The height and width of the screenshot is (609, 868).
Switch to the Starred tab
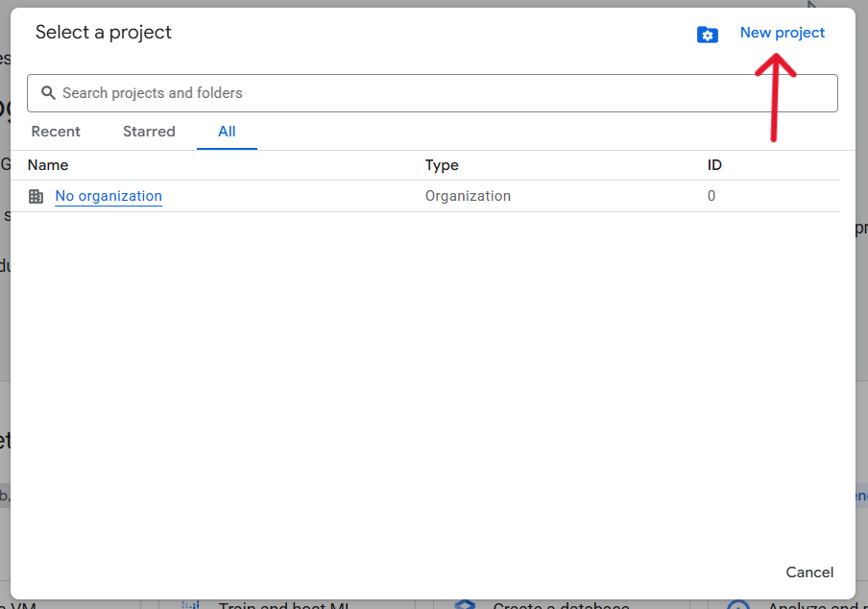(x=149, y=132)
